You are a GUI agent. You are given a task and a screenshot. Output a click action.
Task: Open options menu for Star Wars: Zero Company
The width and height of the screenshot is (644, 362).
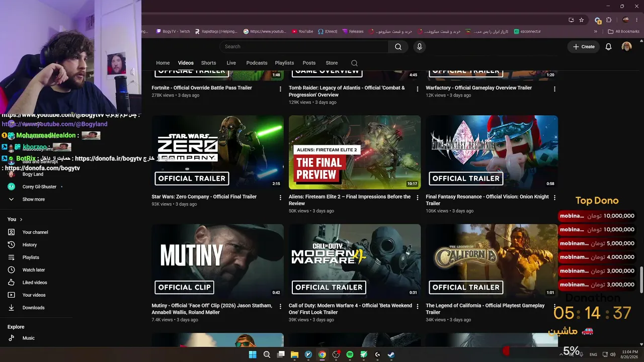pos(280,198)
